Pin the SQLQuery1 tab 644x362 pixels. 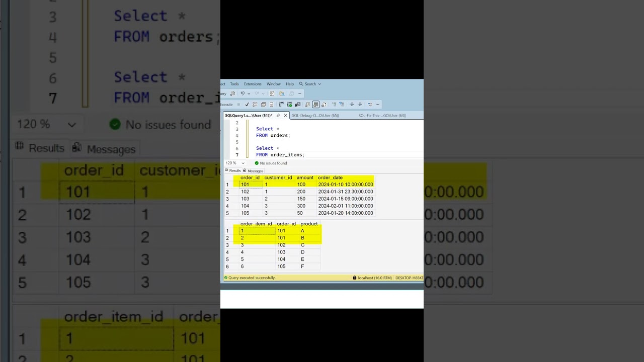coord(278,116)
